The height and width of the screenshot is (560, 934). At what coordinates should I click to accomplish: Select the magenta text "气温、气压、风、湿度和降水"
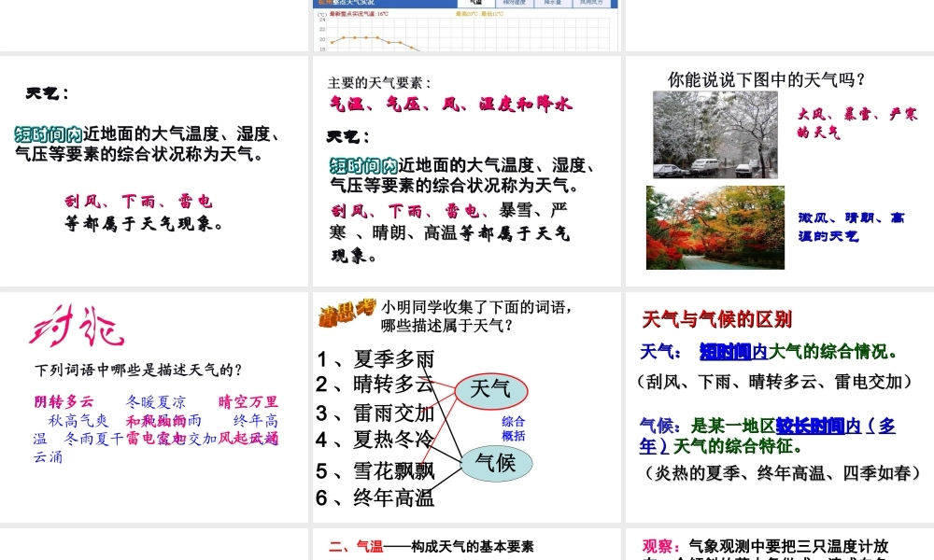tap(451, 105)
